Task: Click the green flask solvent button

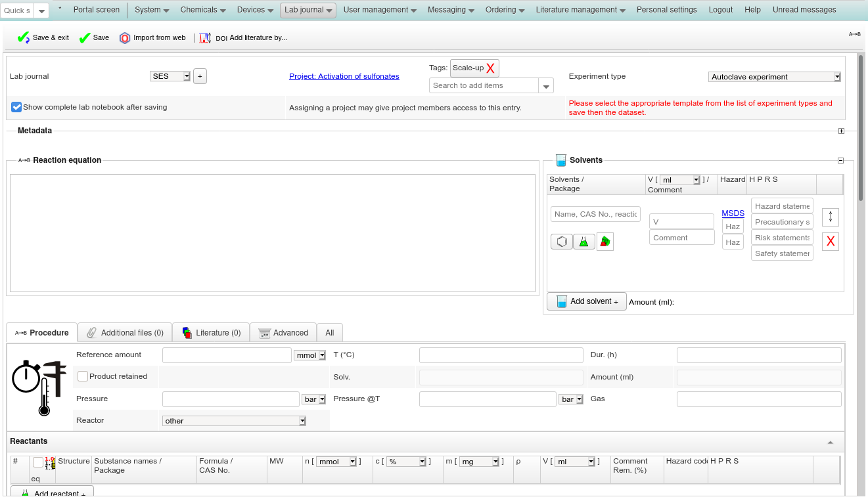Action: click(583, 242)
